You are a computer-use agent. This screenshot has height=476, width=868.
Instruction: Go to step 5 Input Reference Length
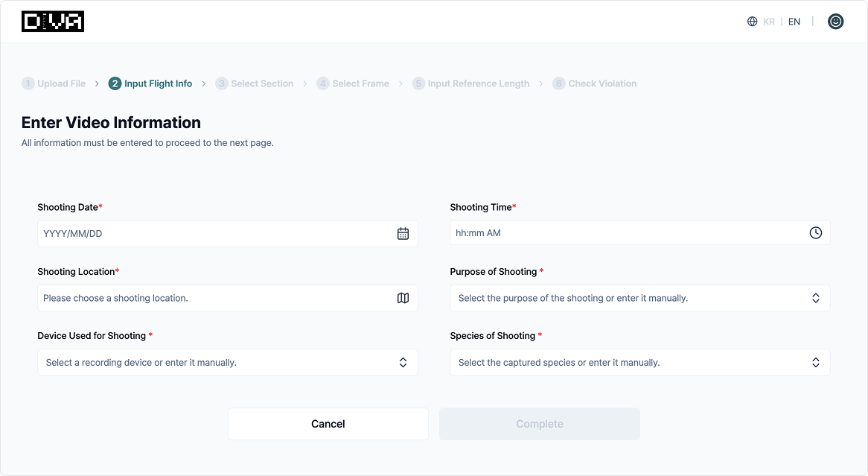coord(470,83)
